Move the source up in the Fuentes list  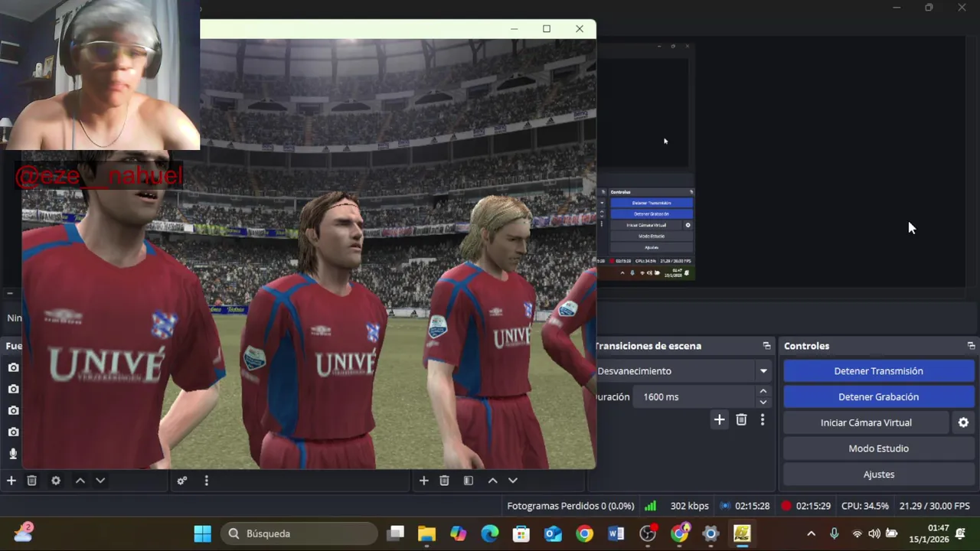[x=80, y=481]
